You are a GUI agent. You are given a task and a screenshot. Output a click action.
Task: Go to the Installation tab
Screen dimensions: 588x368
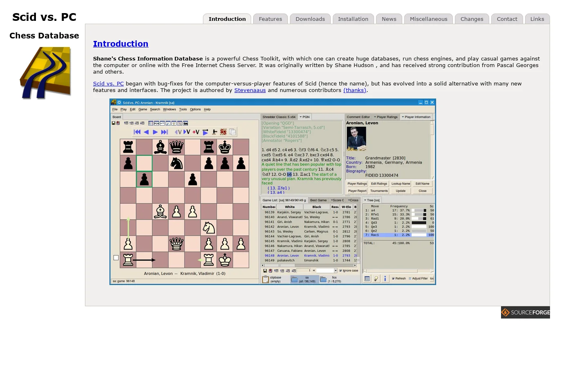click(353, 19)
